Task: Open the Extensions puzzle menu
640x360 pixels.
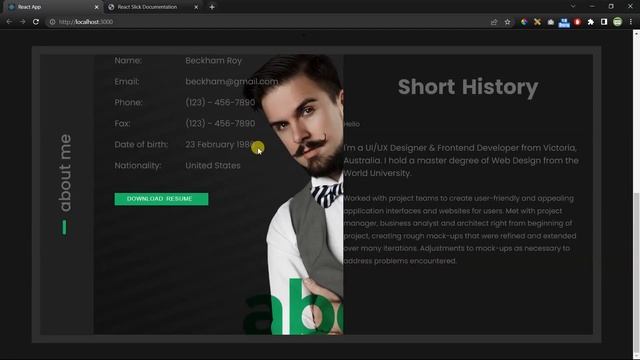Action: (591, 22)
